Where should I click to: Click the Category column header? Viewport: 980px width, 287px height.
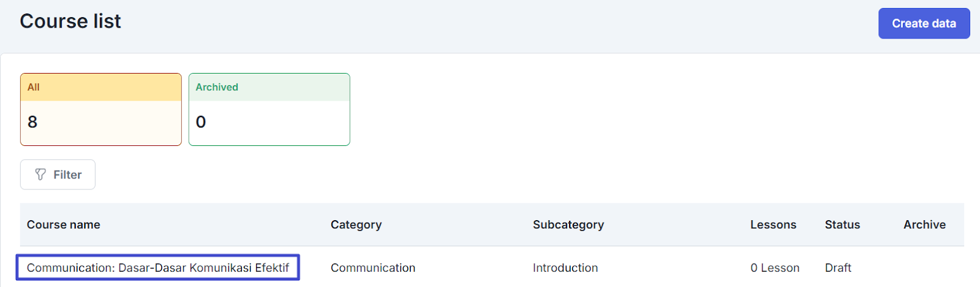click(356, 224)
